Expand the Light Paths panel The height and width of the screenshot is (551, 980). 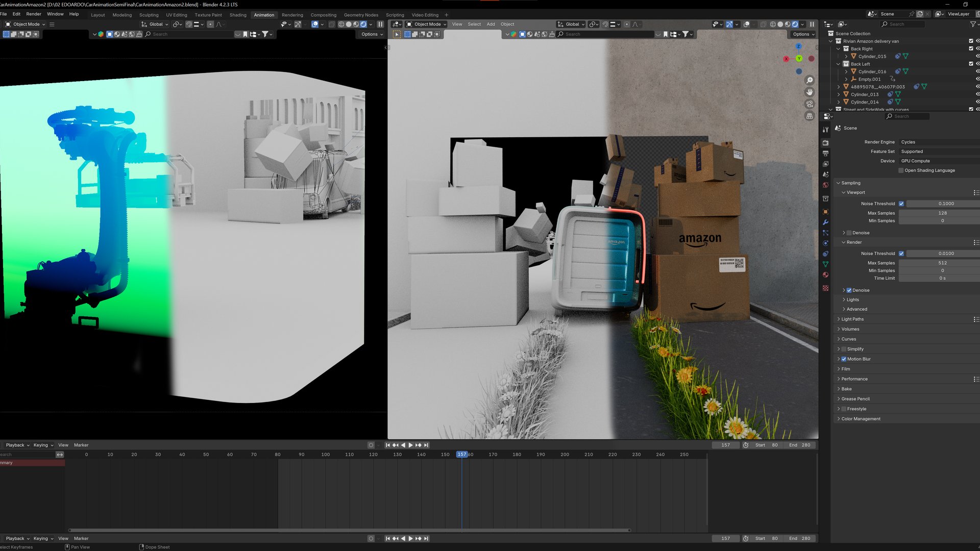pos(852,319)
